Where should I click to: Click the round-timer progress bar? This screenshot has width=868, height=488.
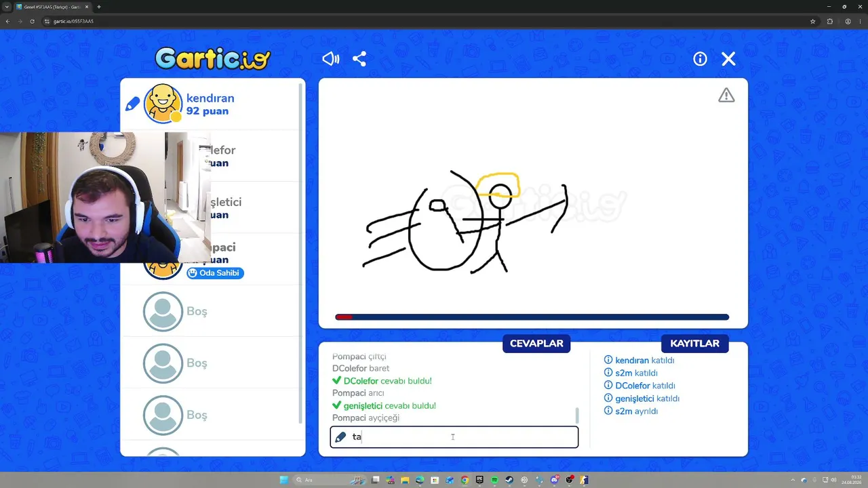(532, 317)
